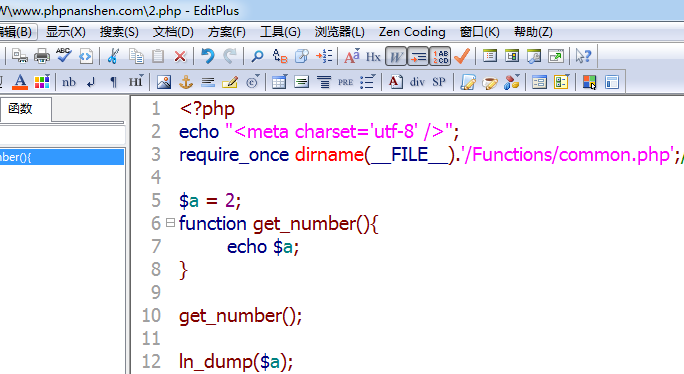Viewport: 684px width, 374px height.
Task: Click the Undo arrow icon
Action: point(208,56)
